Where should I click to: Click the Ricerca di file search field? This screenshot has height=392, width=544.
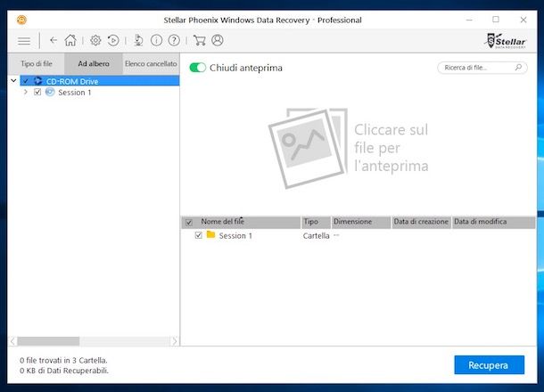[482, 68]
